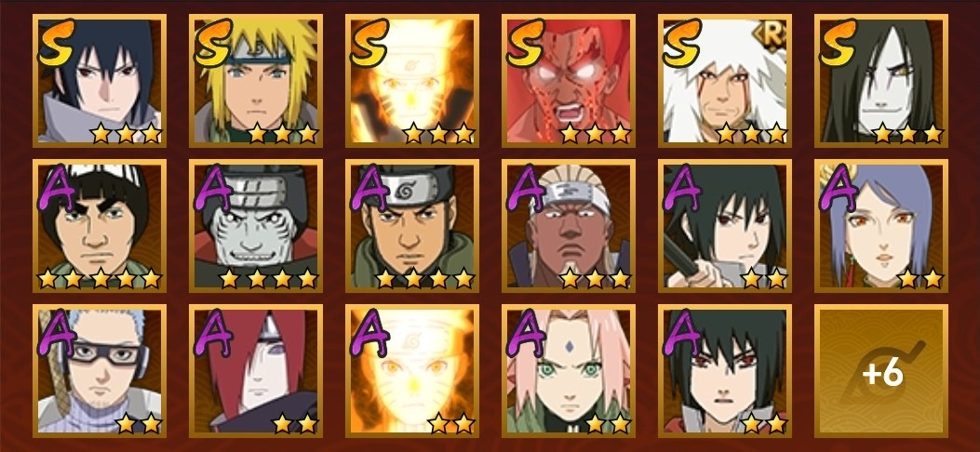Click the S rank emblem on Orochimaru's card

(839, 43)
